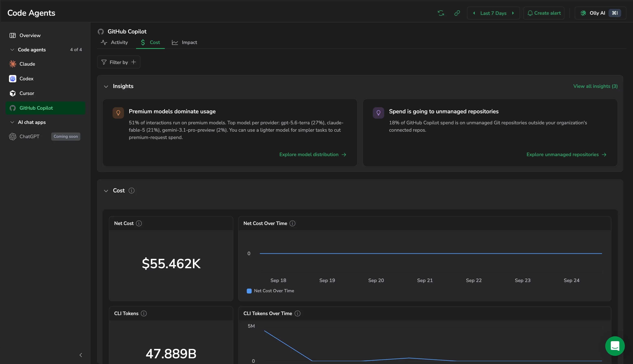Collapse the sidebar with the chevron arrow
633x364 pixels.
tap(81, 355)
